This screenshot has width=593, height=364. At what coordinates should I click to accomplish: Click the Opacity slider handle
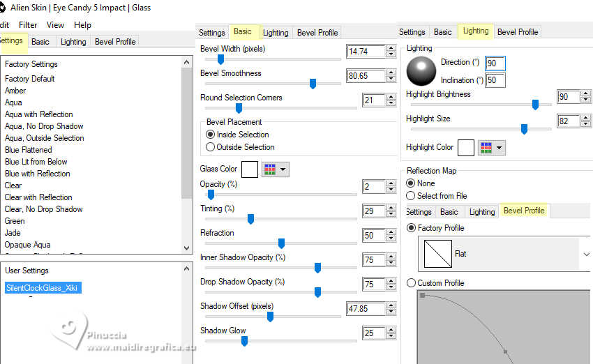coord(211,195)
